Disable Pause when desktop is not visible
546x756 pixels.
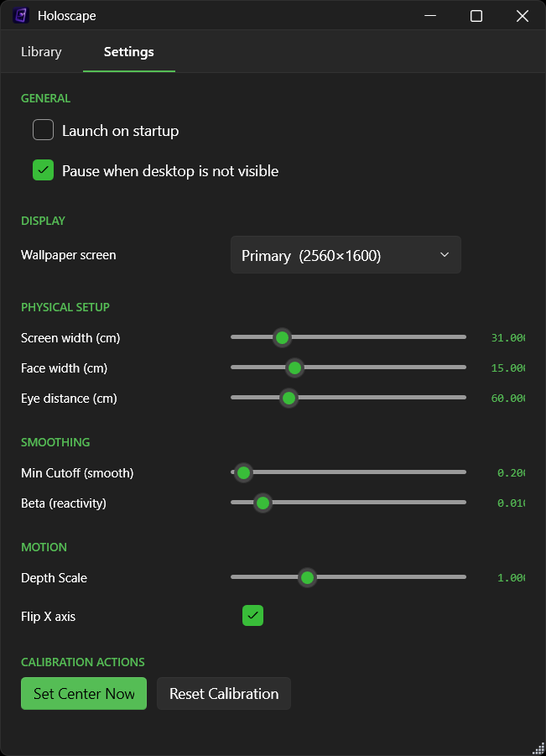[43, 169]
